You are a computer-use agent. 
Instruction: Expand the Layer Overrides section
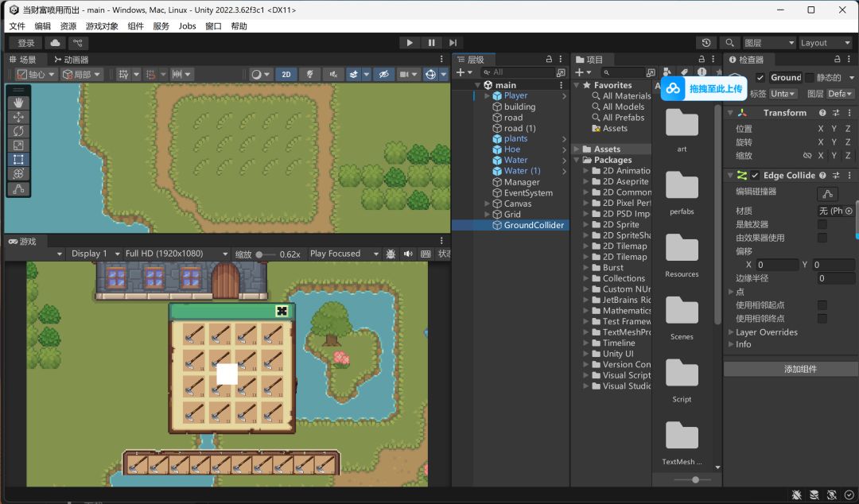click(731, 332)
